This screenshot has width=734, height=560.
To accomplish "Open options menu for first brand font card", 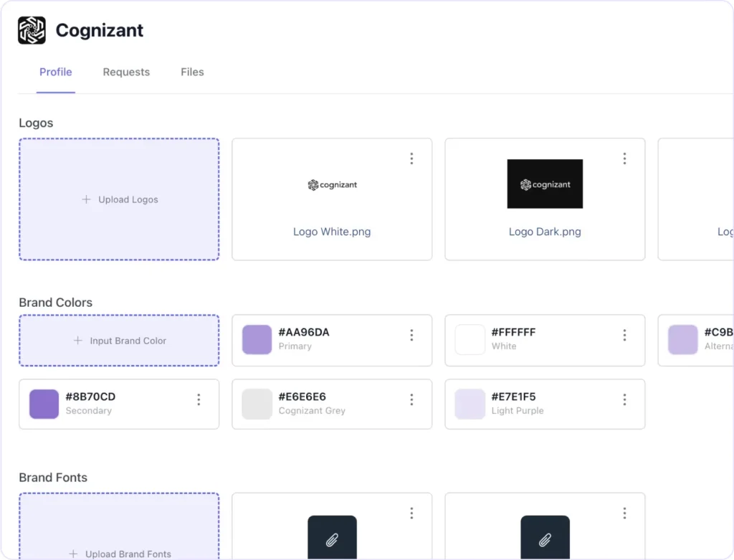I will pyautogui.click(x=411, y=513).
